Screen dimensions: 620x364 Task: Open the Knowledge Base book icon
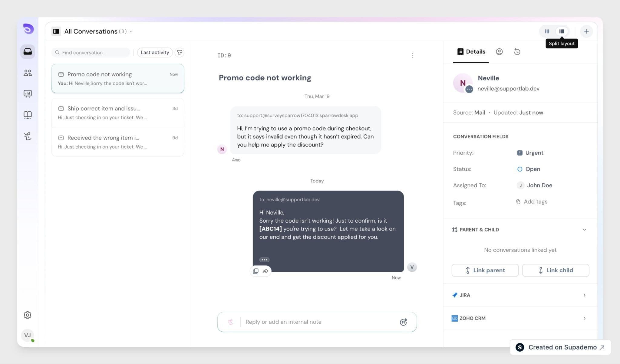point(28,115)
